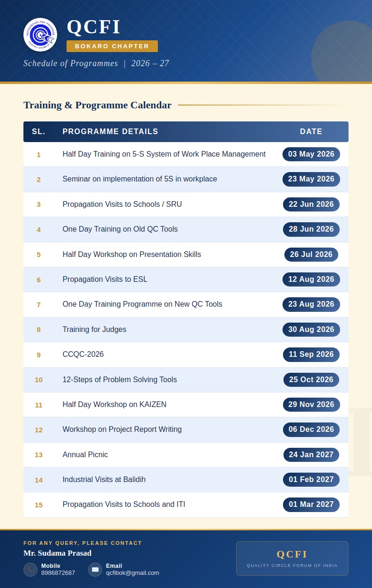
Task: Click the Programme Details column header
Action: pos(110,132)
